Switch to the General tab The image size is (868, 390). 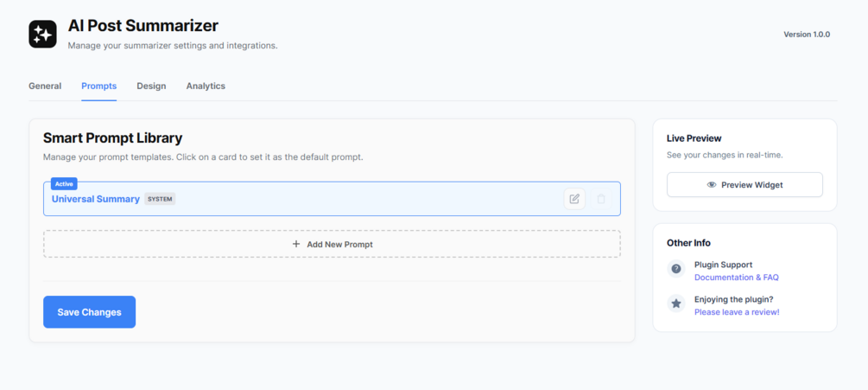pyautogui.click(x=45, y=86)
